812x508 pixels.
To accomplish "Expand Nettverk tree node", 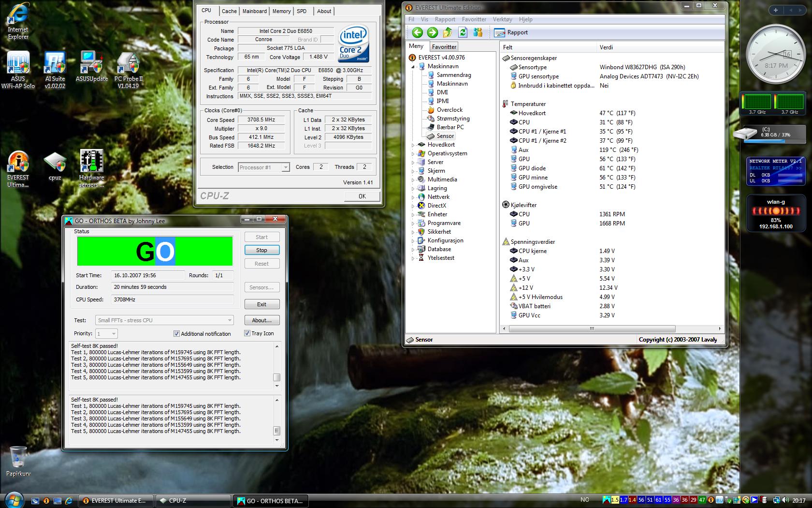I will coord(413,197).
